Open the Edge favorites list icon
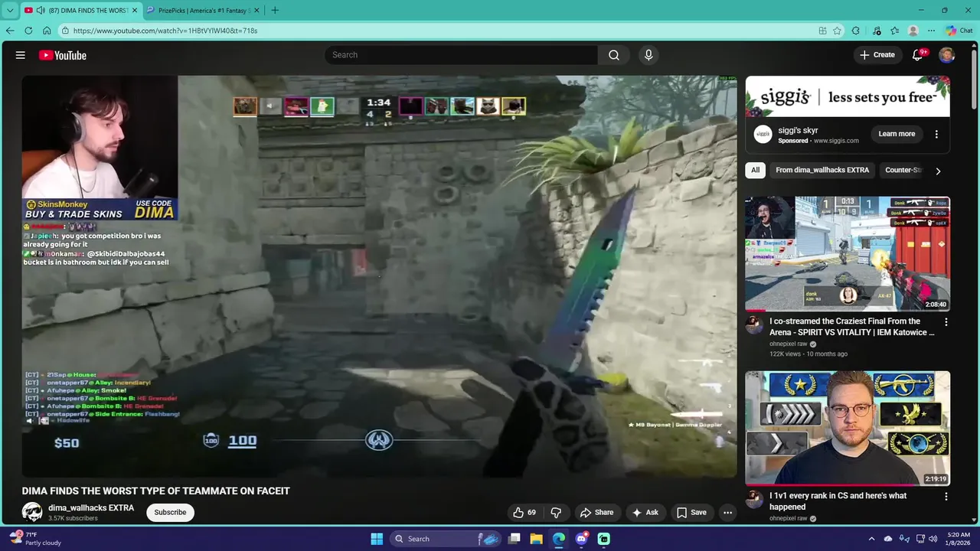980x551 pixels. tap(894, 31)
